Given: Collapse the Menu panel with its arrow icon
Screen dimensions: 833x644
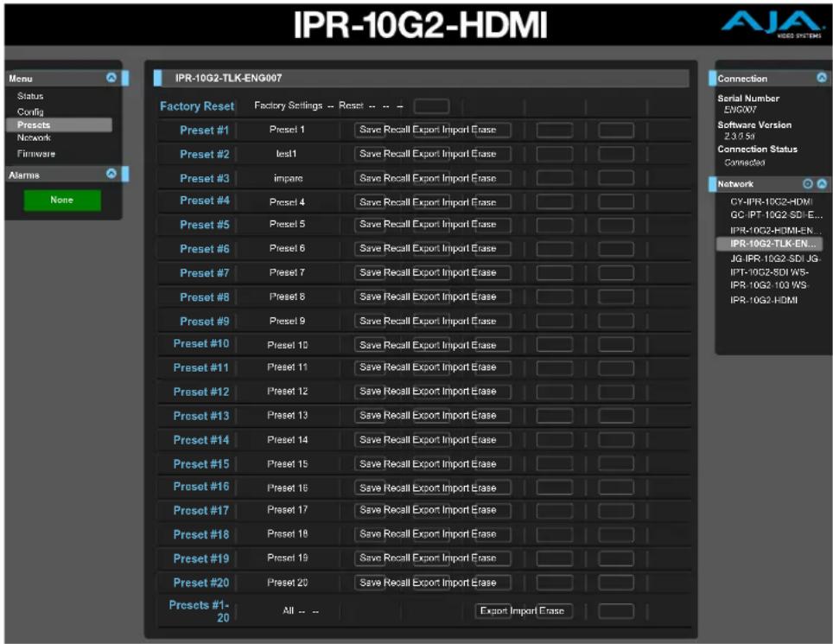Looking at the screenshot, I should (111, 78).
